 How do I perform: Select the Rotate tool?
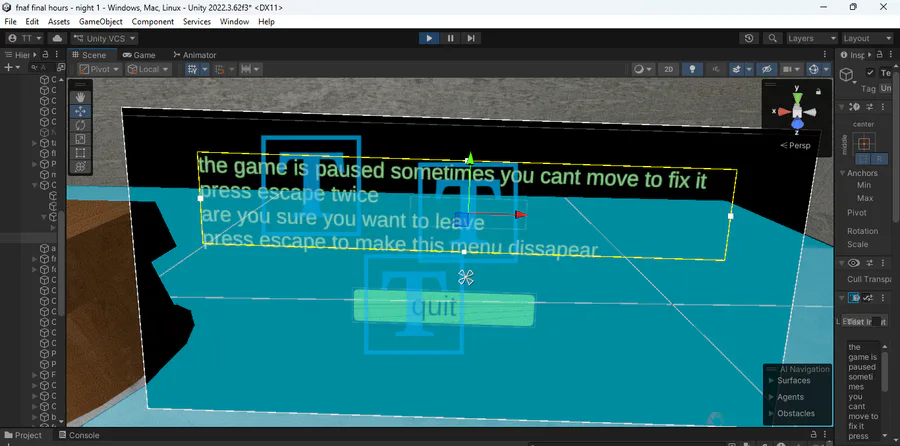[80, 125]
